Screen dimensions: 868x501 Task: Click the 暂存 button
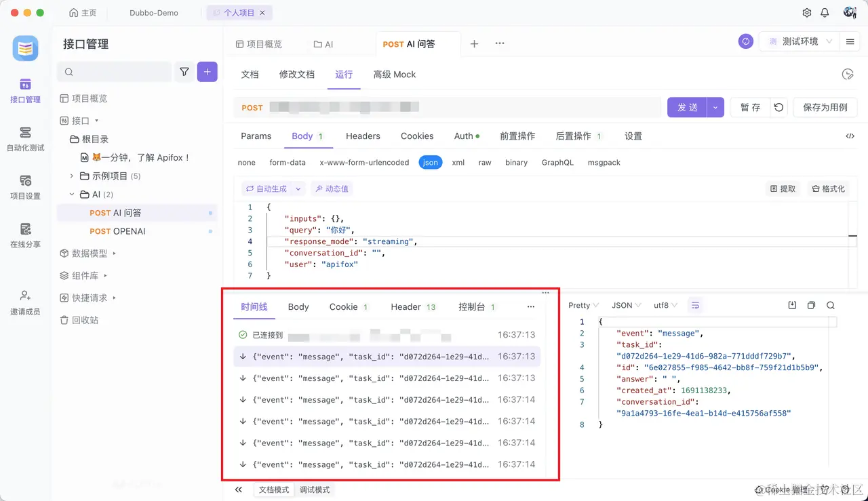click(x=750, y=107)
